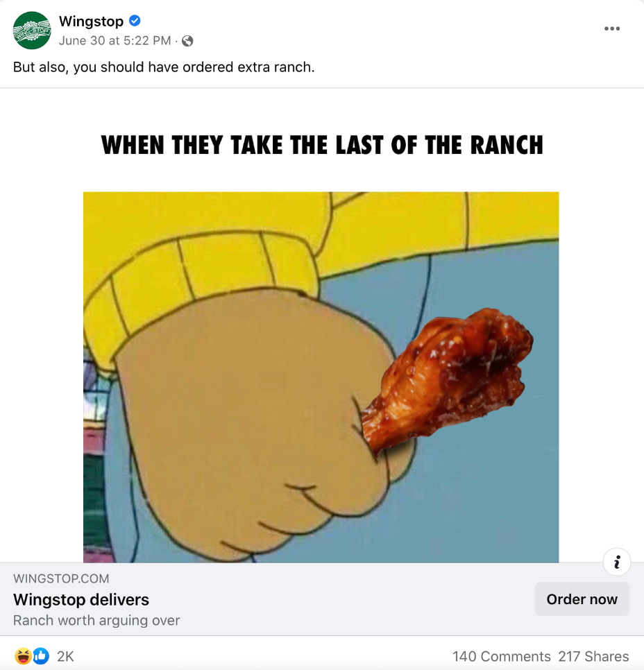Click the blue verified badge
Image resolution: width=644 pixels, height=670 pixels.
(x=135, y=21)
